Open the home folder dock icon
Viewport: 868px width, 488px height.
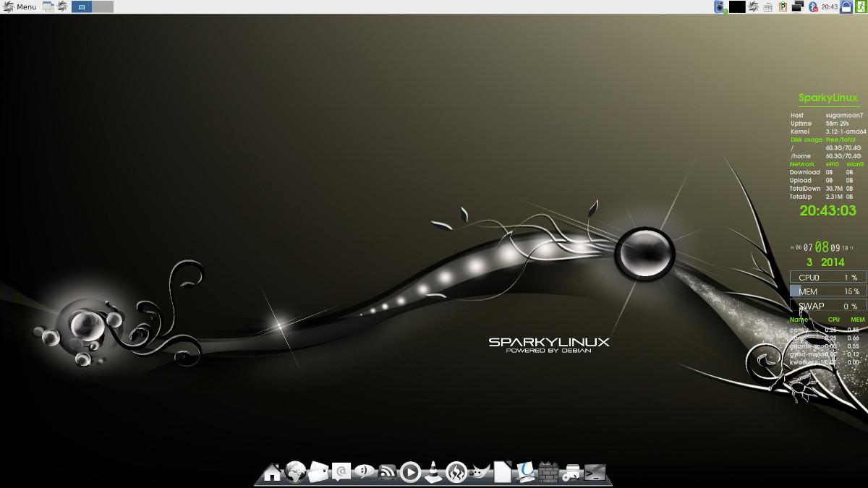coord(272,473)
